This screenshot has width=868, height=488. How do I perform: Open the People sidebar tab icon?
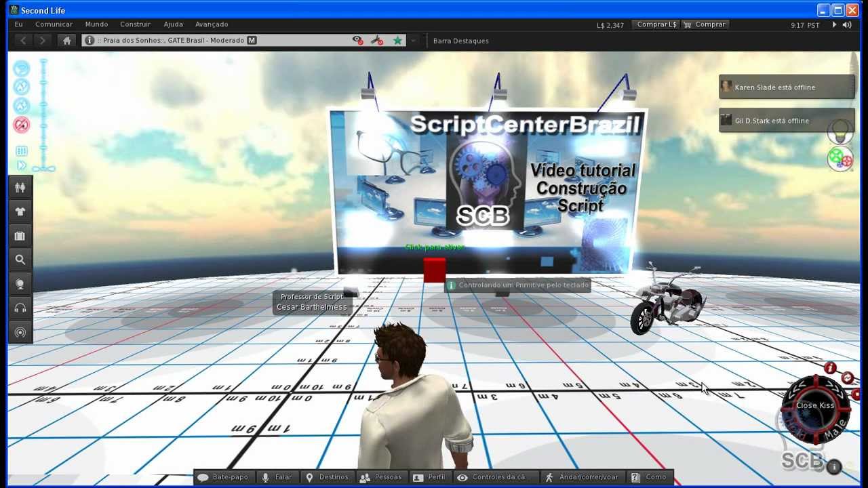20,187
